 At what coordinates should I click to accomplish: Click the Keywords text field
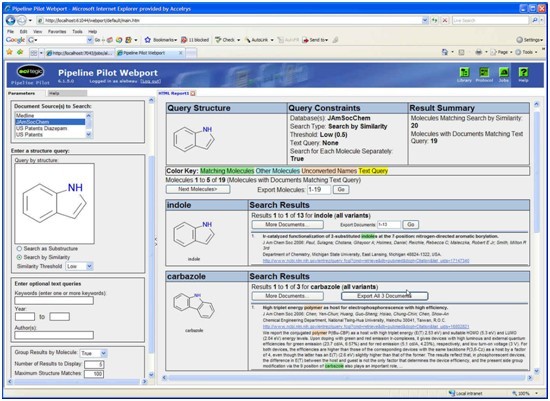[54, 300]
